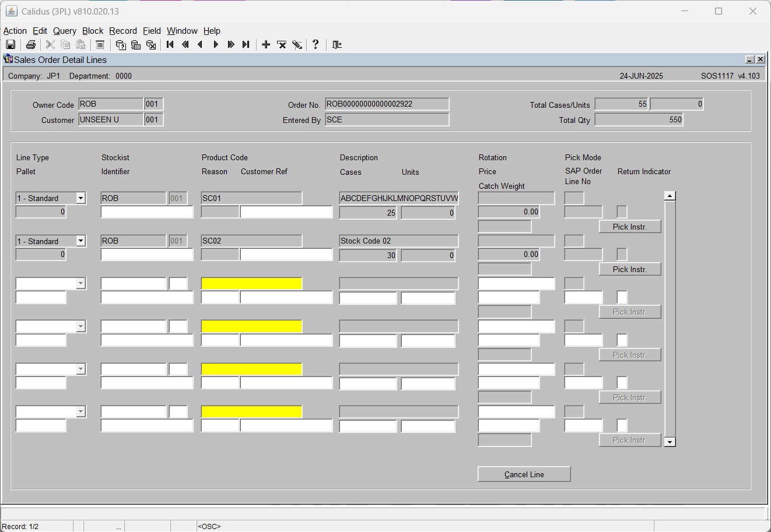Image resolution: width=771 pixels, height=532 pixels.
Task: Tick Return Indicator checkbox for SC01 line
Action: [622, 212]
